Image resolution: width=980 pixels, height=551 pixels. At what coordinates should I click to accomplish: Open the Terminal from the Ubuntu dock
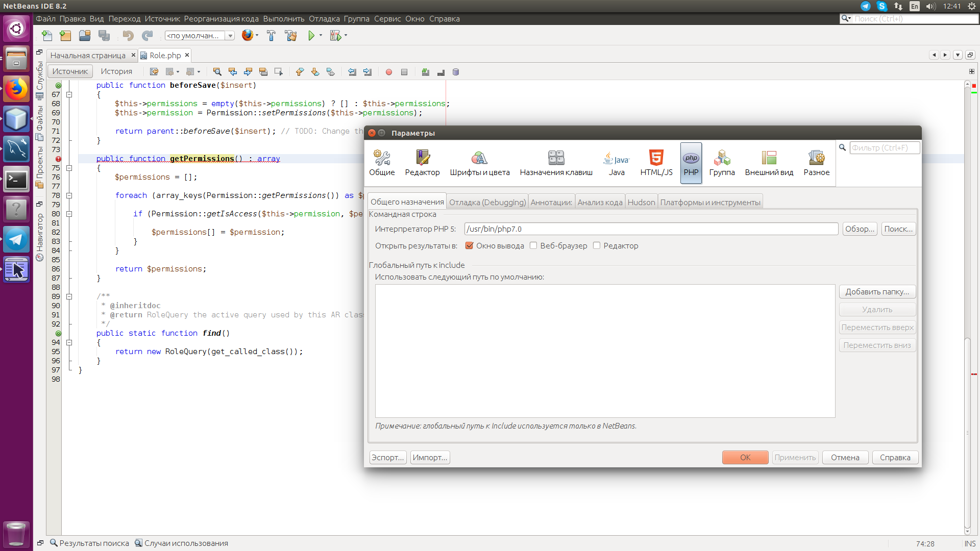[16, 180]
